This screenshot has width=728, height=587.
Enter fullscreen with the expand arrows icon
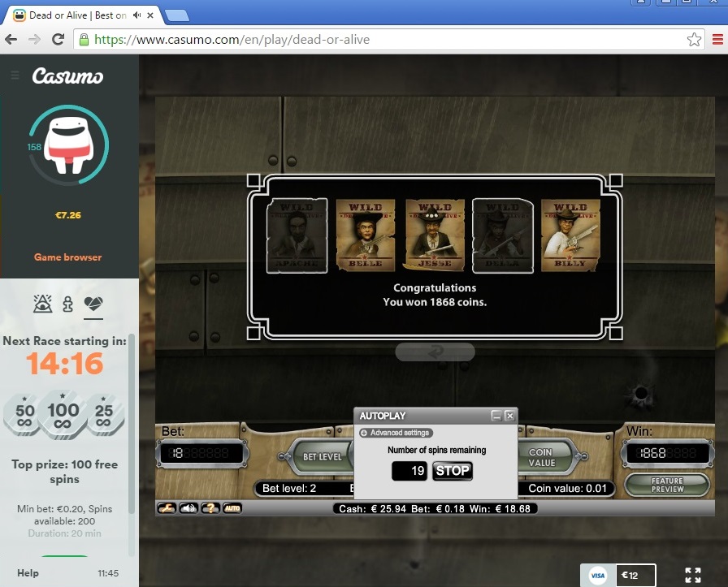692,575
